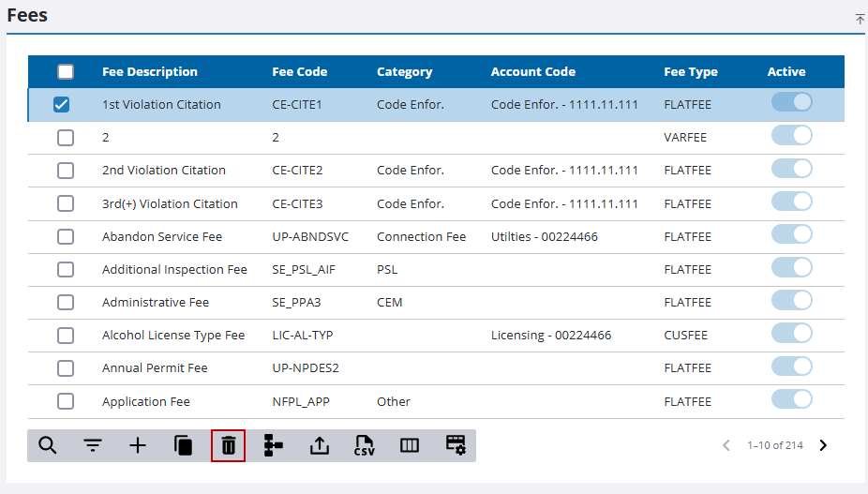Delete selected fee using trash icon
The image size is (868, 494).
229,445
